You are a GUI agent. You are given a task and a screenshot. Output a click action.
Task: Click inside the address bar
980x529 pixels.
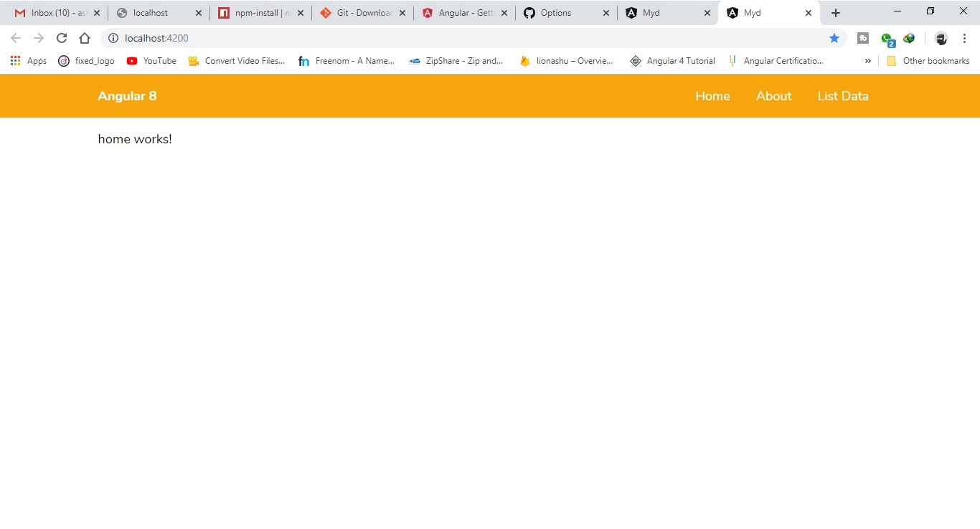tap(287, 38)
